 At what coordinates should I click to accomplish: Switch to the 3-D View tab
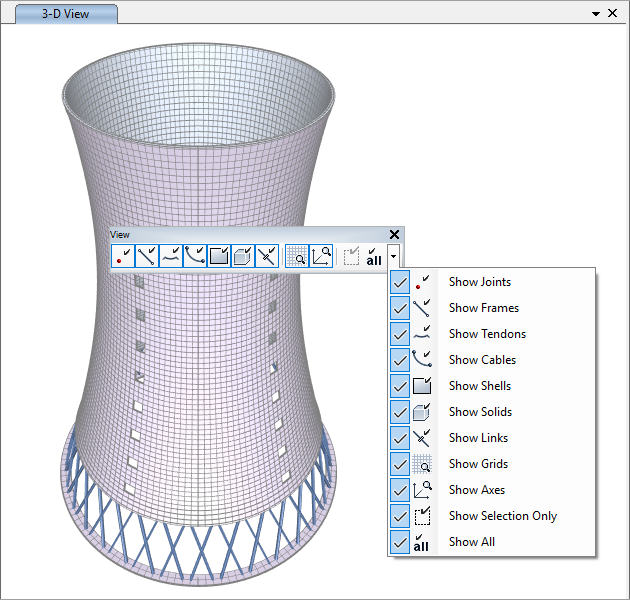[x=66, y=14]
